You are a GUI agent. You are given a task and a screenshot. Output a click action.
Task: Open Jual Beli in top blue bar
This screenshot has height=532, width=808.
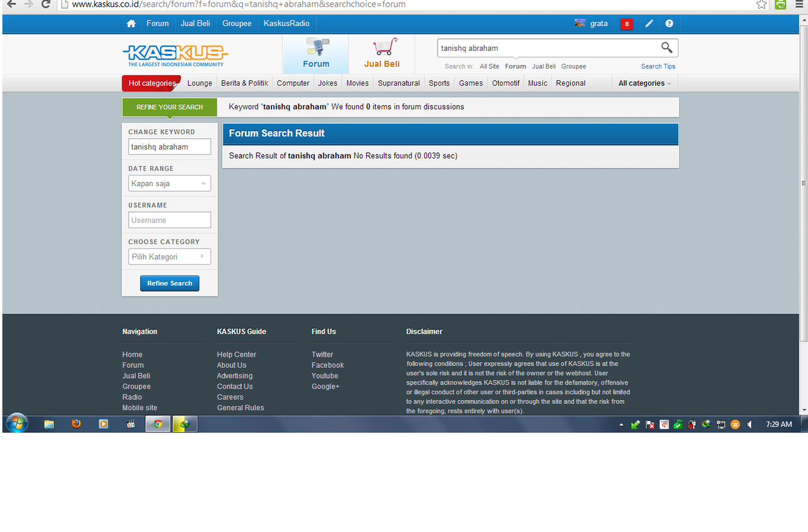[196, 23]
